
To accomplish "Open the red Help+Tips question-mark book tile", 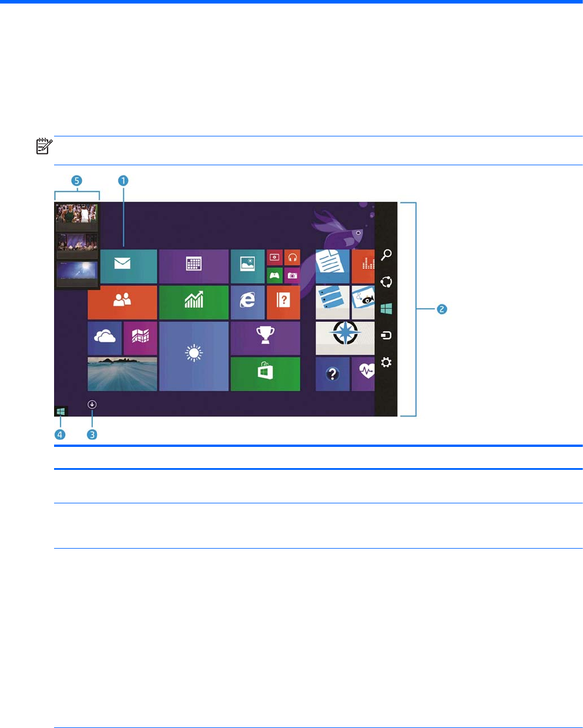I will coord(283,302).
